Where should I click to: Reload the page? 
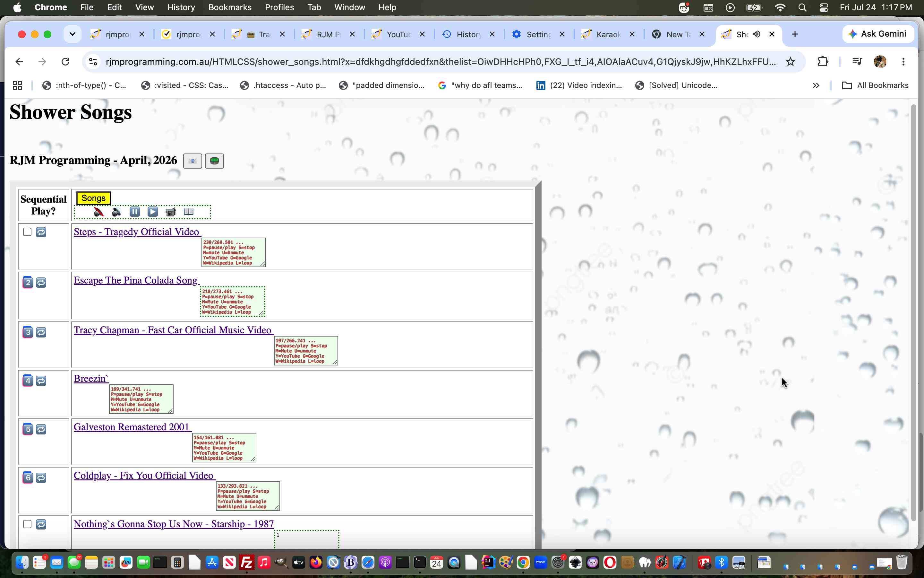(x=65, y=62)
